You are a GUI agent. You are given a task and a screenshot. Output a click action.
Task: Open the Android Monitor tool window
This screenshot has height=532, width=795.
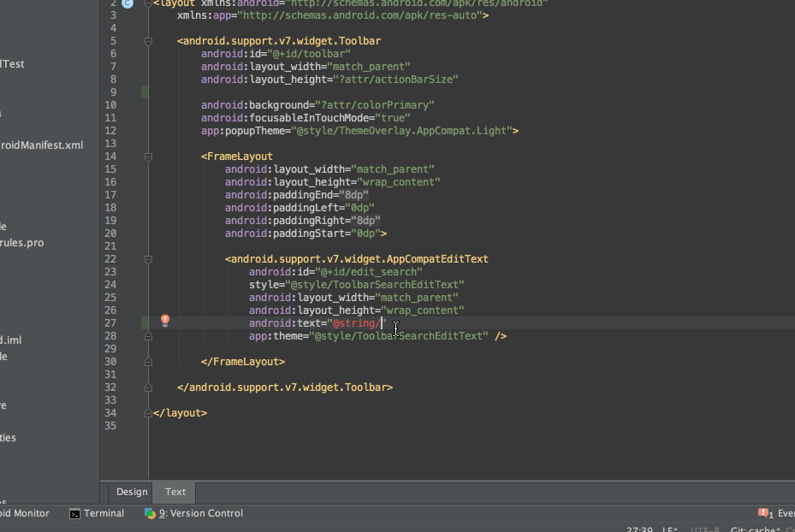26,513
